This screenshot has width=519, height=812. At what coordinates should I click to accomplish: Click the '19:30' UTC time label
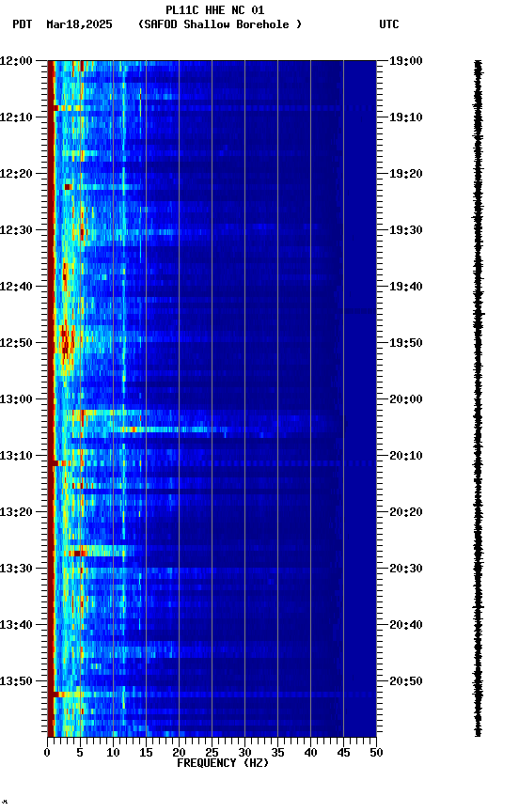[x=406, y=230]
